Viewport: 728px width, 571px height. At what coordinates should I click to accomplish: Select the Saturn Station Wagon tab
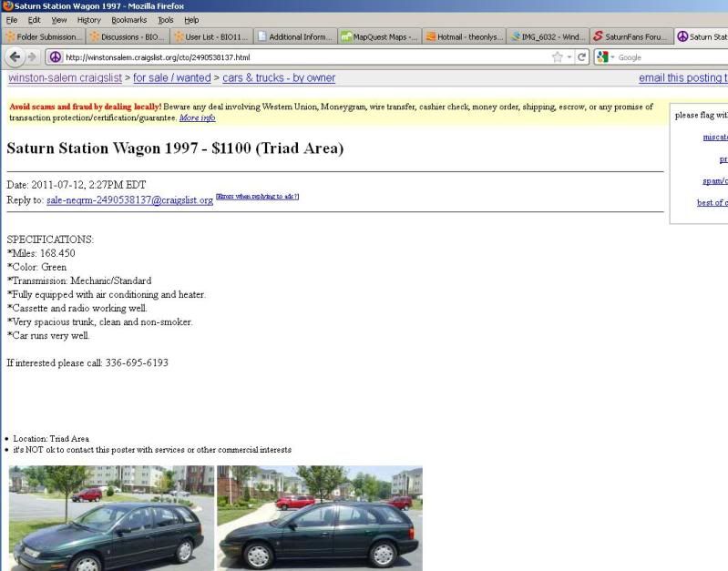[x=702, y=36]
